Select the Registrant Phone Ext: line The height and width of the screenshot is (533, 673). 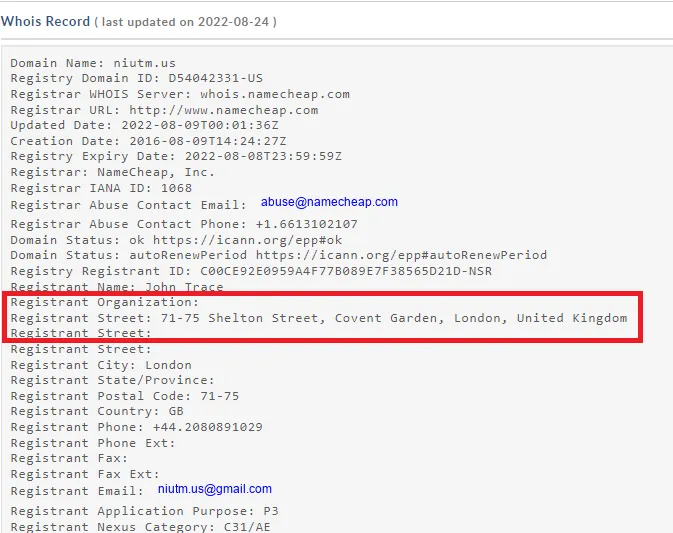pos(93,443)
